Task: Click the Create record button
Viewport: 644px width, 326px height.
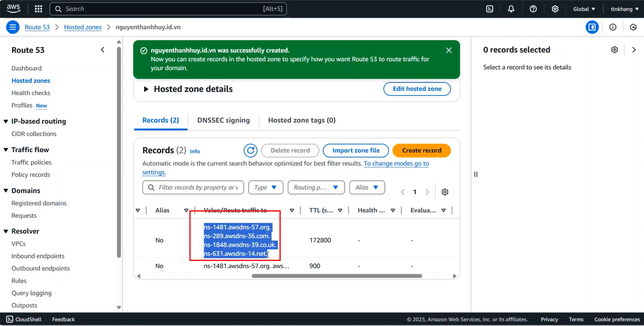Action: 422,151
